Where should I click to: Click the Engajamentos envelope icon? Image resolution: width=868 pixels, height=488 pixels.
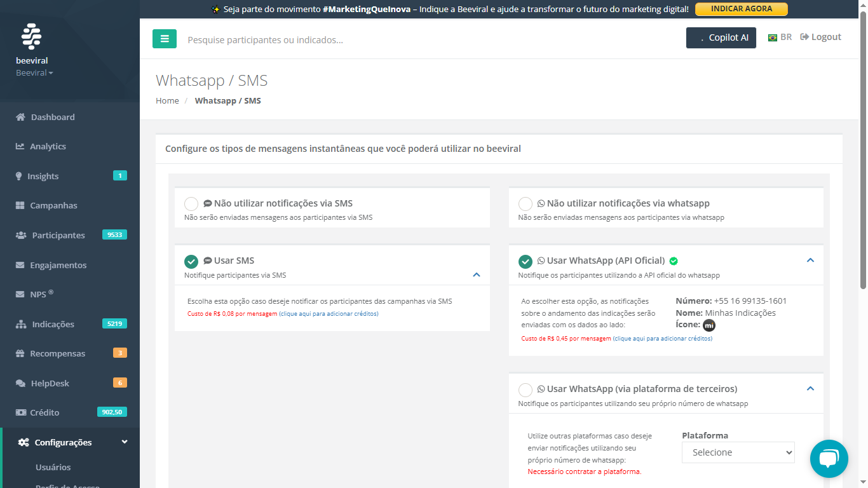tap(20, 265)
